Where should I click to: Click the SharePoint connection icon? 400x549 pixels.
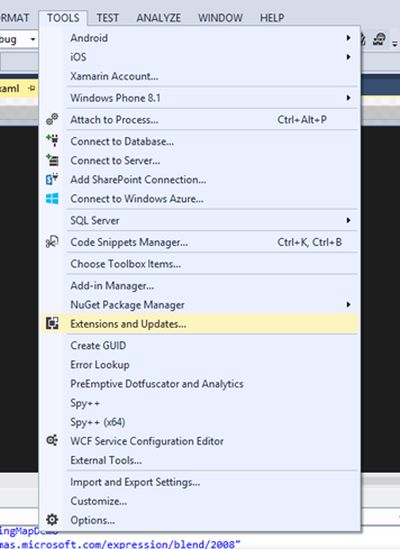click(52, 179)
